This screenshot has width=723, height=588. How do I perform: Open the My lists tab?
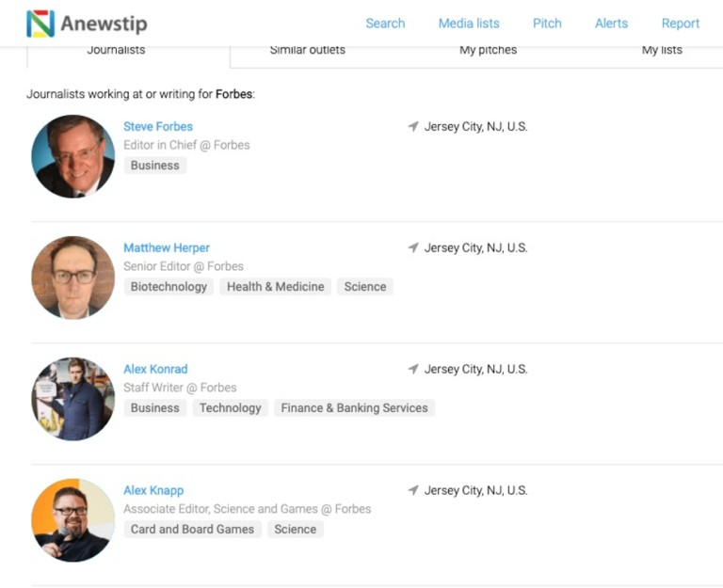click(662, 50)
